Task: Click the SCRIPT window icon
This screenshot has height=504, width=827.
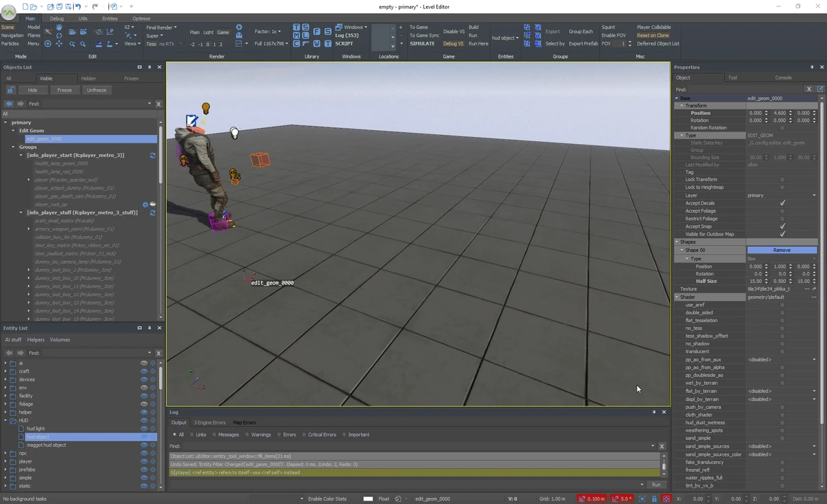Action: (x=344, y=43)
